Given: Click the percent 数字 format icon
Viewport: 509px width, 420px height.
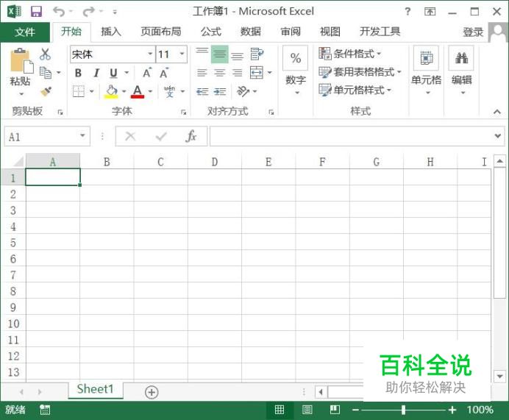Looking at the screenshot, I should point(296,58).
